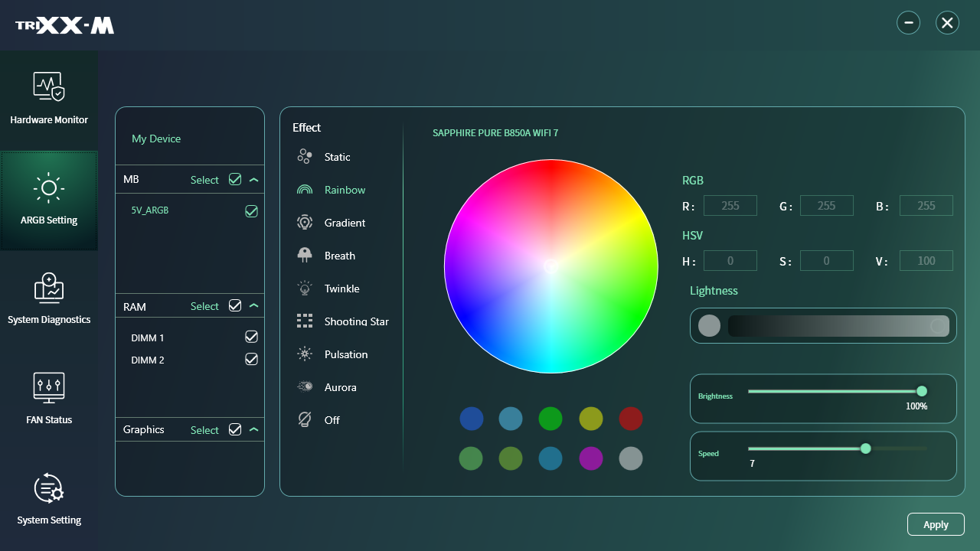980x551 pixels.
Task: Select the Gradient effect label
Action: point(345,223)
